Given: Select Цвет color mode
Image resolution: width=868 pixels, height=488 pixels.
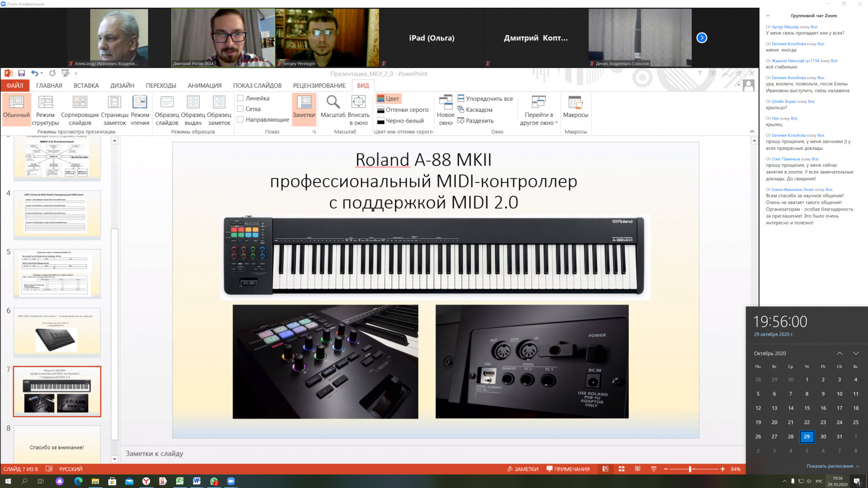Looking at the screenshot, I should (x=388, y=98).
